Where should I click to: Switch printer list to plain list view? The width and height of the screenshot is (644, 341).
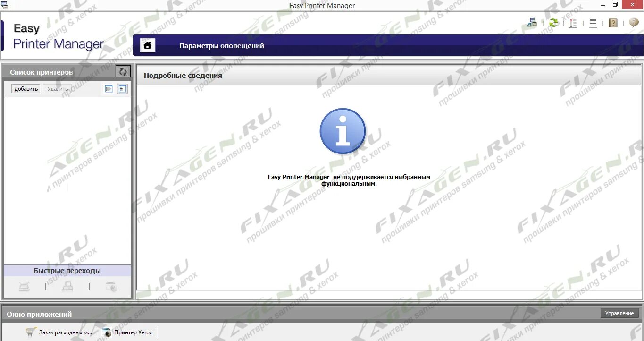[109, 89]
